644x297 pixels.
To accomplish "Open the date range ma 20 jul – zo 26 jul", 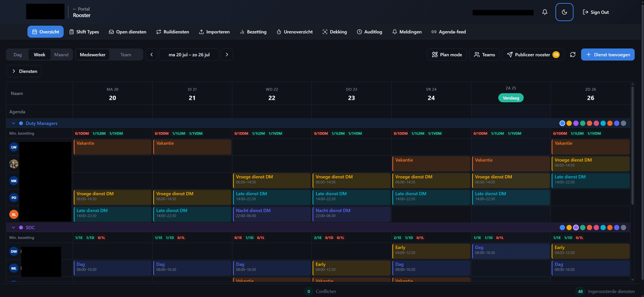I will (189, 55).
